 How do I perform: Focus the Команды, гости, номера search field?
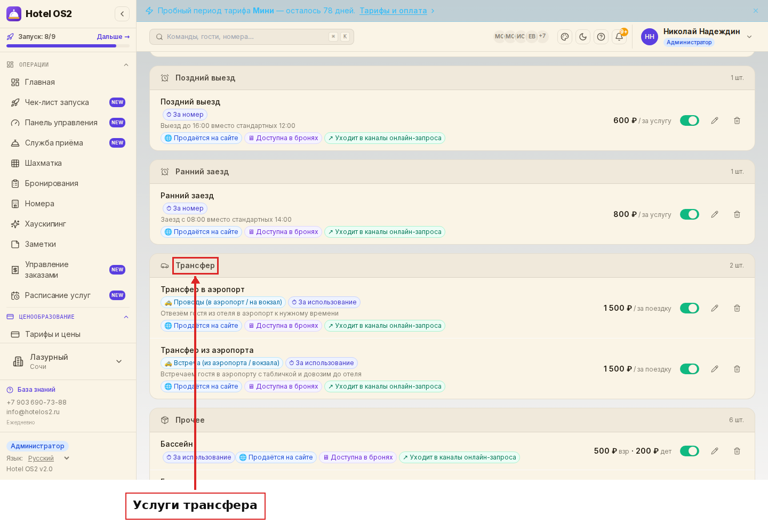(252, 37)
